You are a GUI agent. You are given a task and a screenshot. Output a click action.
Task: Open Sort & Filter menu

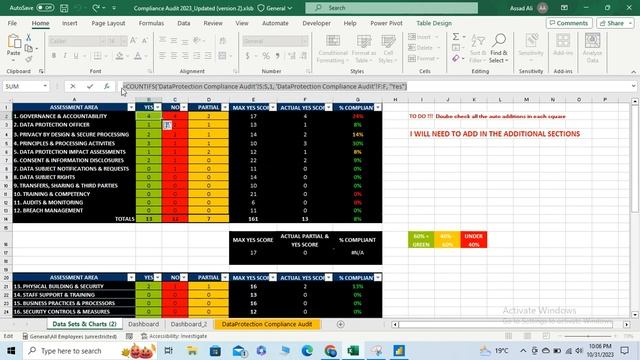[x=478, y=49]
